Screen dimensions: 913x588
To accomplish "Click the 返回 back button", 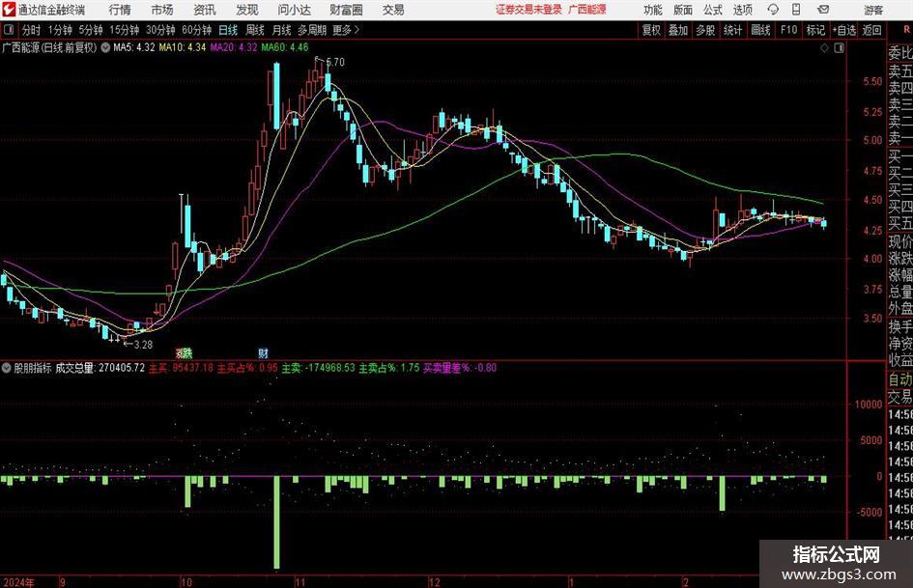I will click(871, 30).
